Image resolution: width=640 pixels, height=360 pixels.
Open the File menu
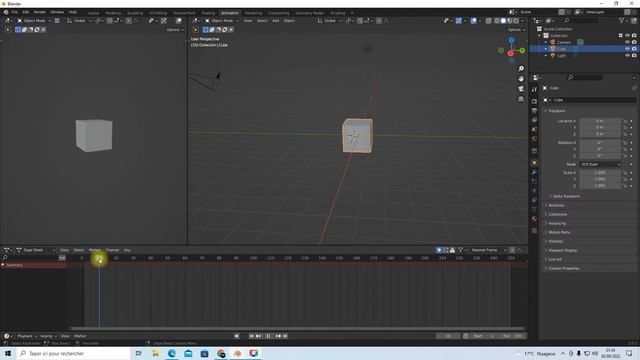point(15,12)
